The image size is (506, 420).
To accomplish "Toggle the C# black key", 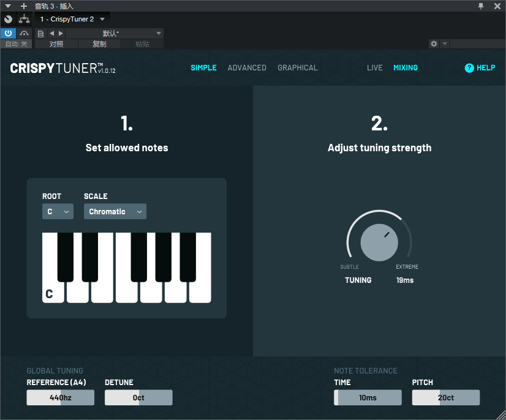I will click(65, 257).
